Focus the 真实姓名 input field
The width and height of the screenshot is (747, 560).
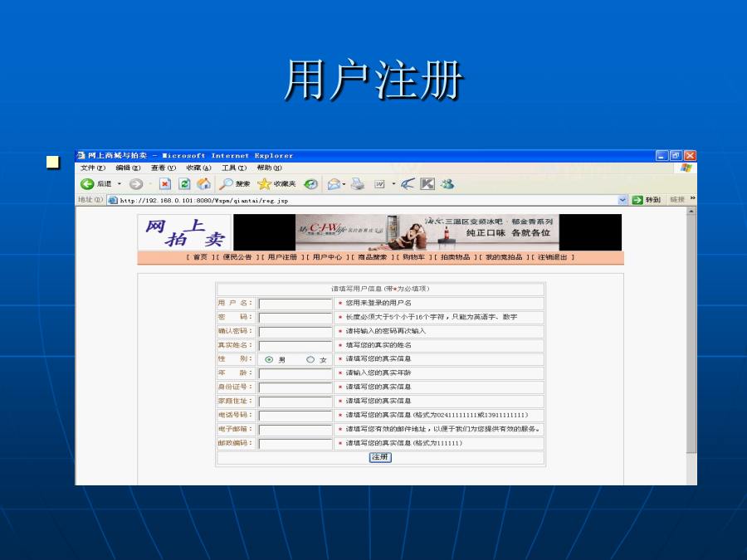[x=295, y=346]
